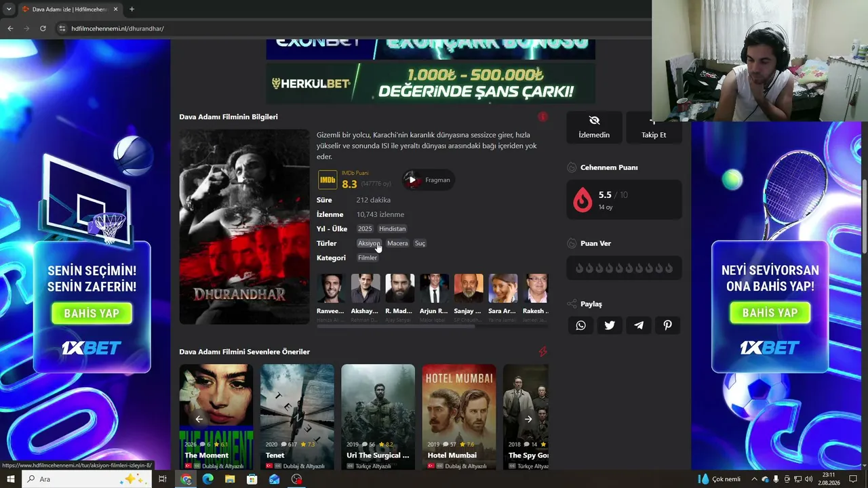Open Akshay's cast photo
The height and width of the screenshot is (488, 868).
(x=366, y=288)
